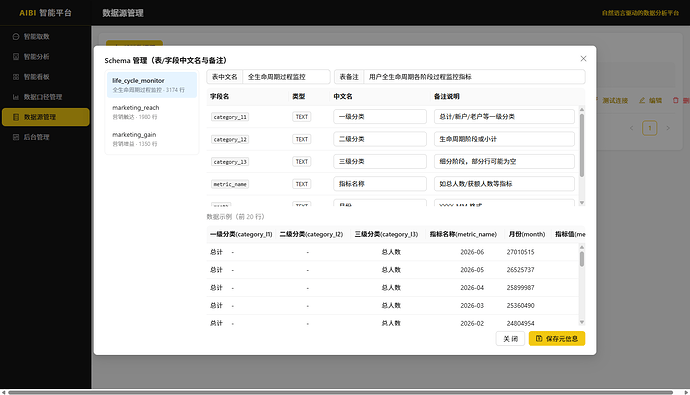Open the 智能分析 menu item

(x=46, y=57)
